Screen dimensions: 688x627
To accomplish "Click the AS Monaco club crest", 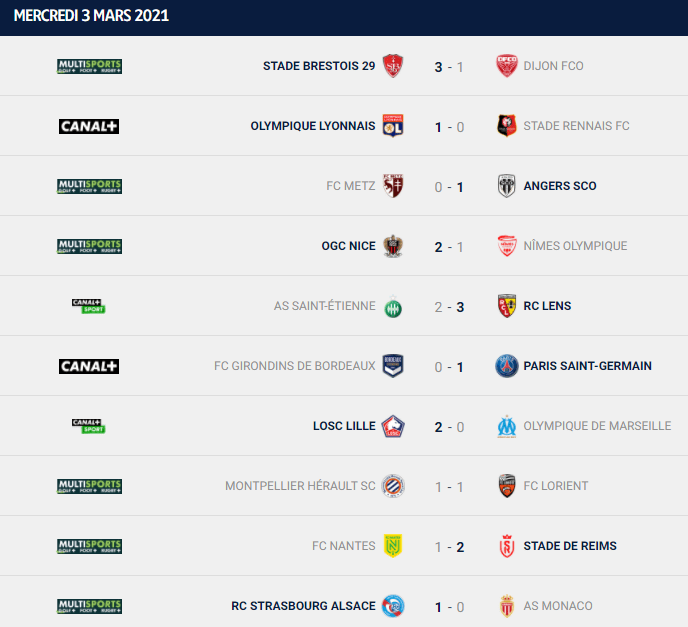I will (507, 606).
